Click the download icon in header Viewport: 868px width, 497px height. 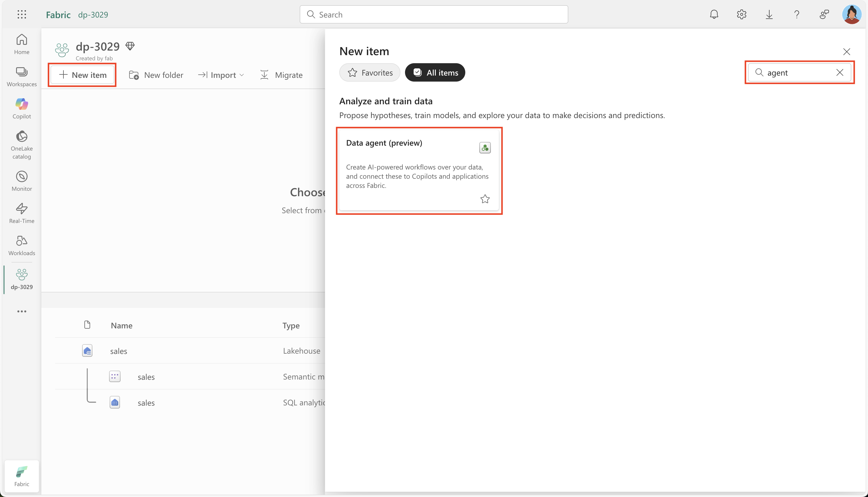click(769, 14)
